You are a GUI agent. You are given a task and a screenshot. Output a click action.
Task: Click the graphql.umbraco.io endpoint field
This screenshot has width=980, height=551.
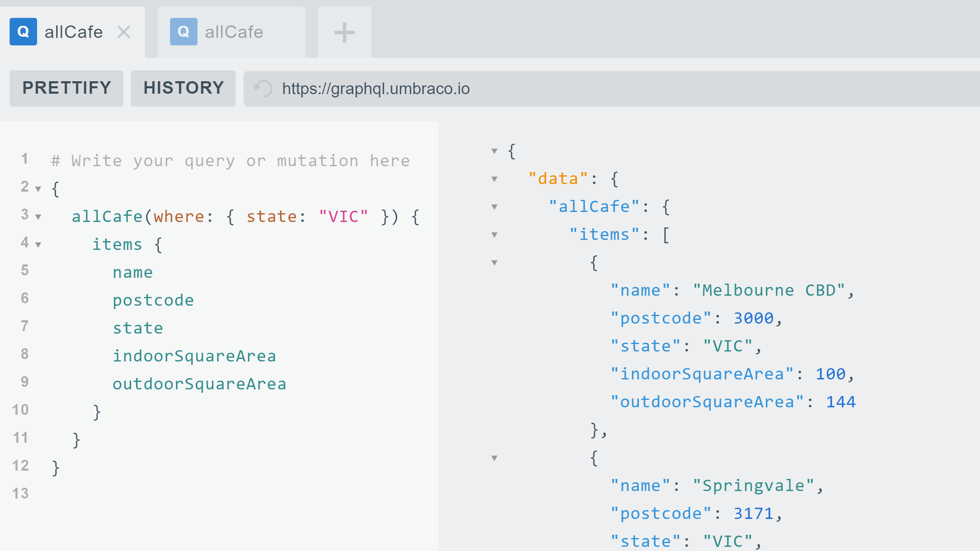click(x=376, y=88)
